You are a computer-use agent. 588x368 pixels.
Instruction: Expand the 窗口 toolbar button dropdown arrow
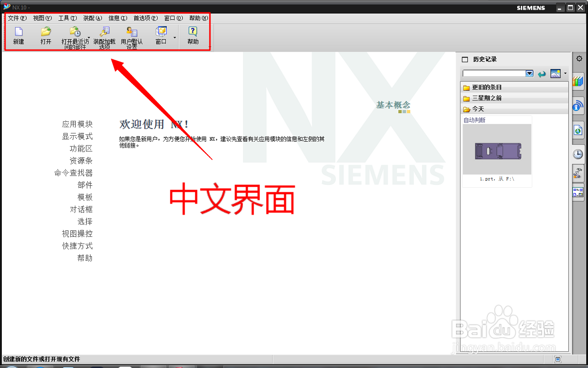point(175,37)
